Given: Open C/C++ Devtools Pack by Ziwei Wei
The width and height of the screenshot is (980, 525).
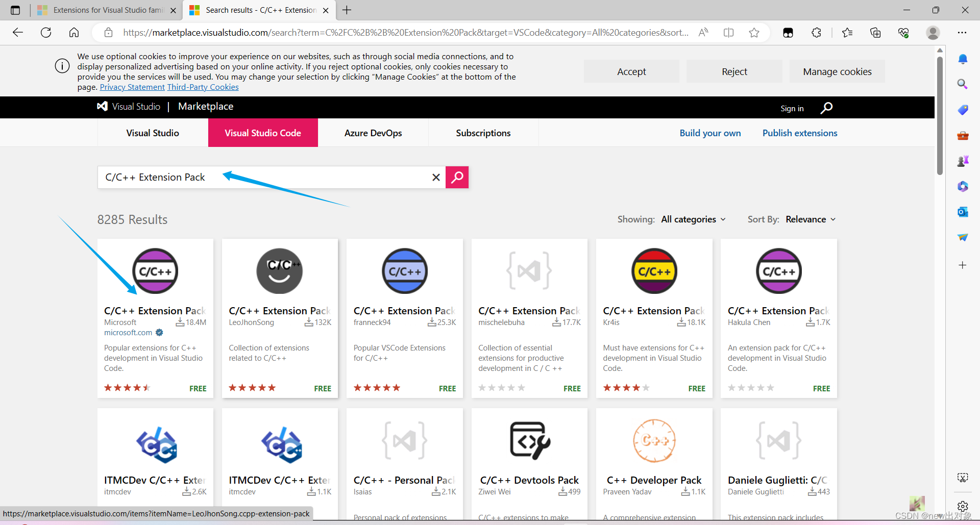Looking at the screenshot, I should pos(529,464).
